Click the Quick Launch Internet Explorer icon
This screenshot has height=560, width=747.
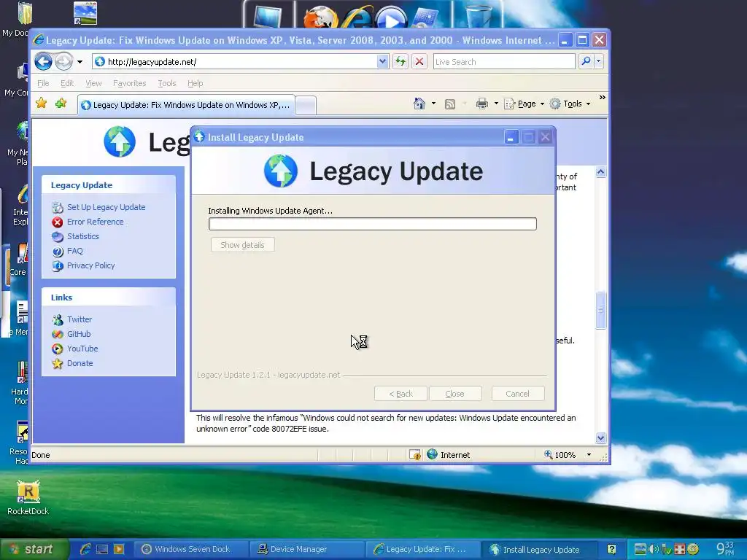[x=86, y=549]
